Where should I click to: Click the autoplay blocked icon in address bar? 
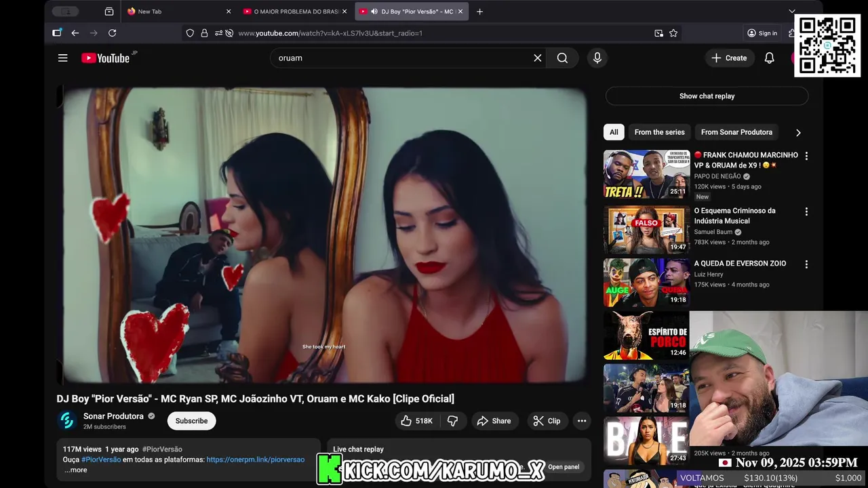click(229, 33)
